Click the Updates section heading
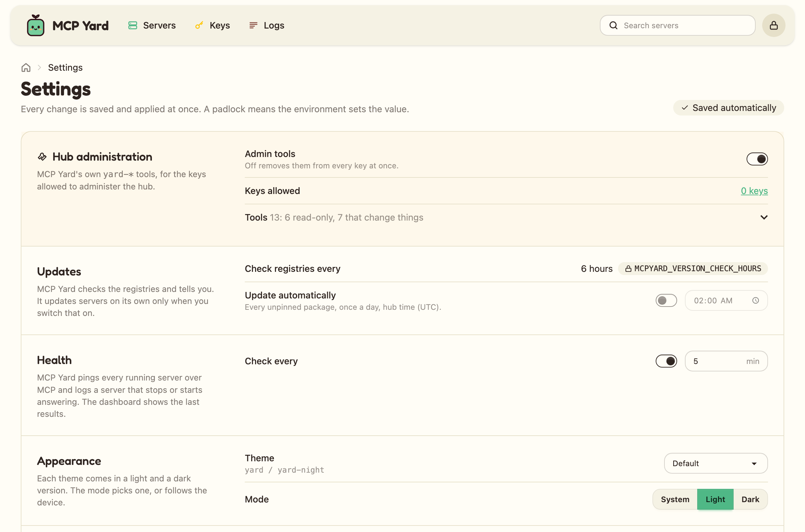This screenshot has height=532, width=805. [59, 272]
